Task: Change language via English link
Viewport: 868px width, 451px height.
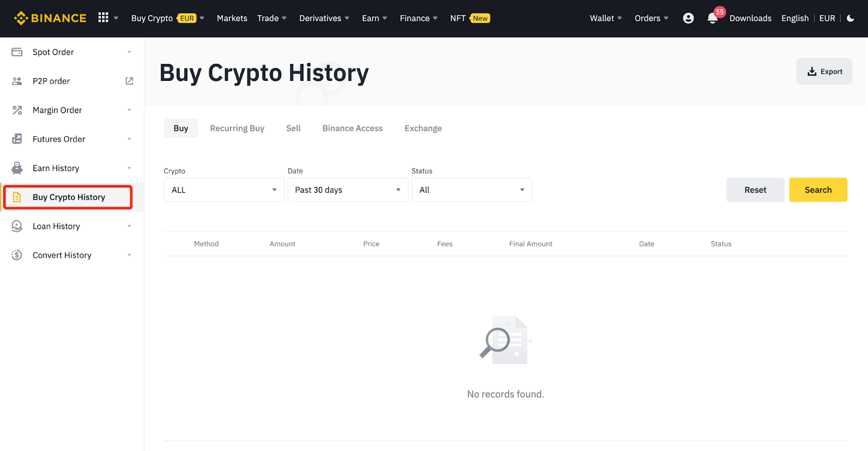Action: pyautogui.click(x=795, y=18)
